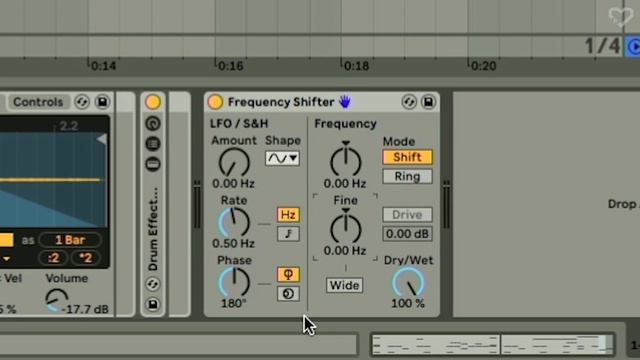This screenshot has width=640, height=360.
Task: Click the Dry/Wet 100 % value
Action: coord(408,303)
